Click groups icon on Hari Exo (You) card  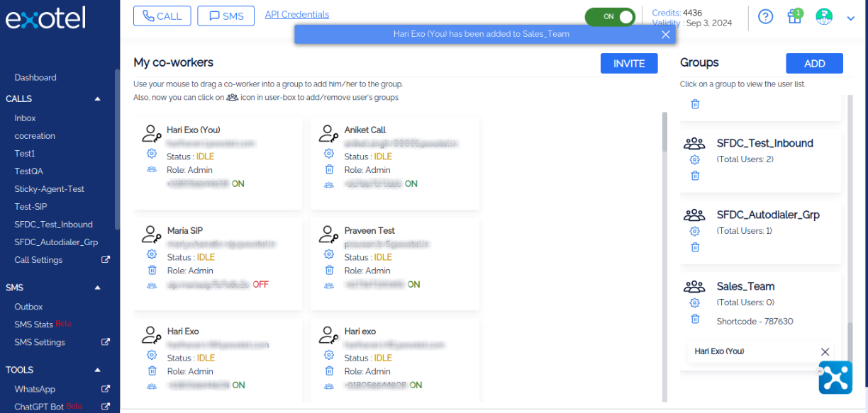click(151, 169)
